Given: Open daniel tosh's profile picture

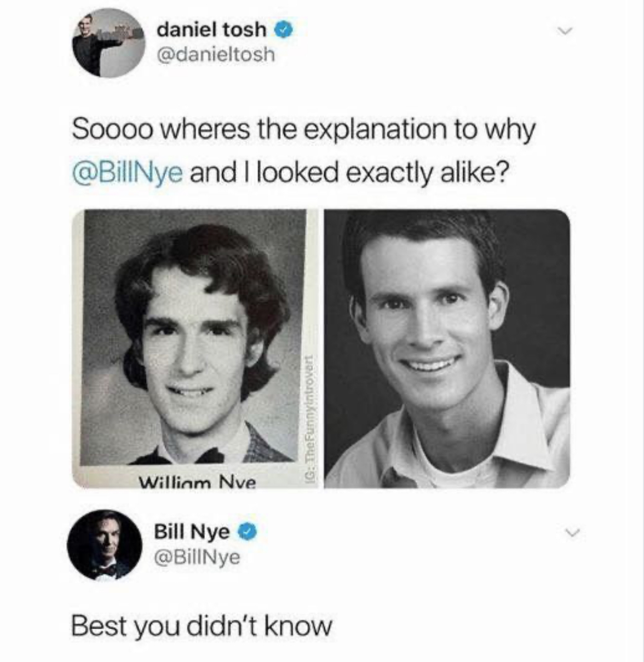Looking at the screenshot, I should pos(108,42).
